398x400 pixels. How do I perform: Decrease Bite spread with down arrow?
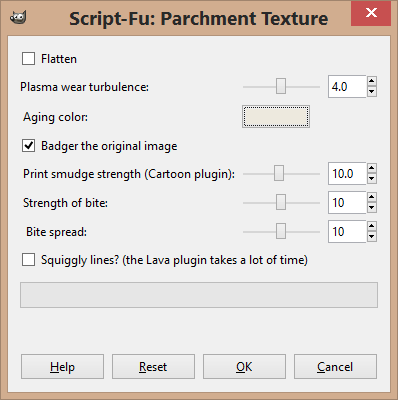372,237
